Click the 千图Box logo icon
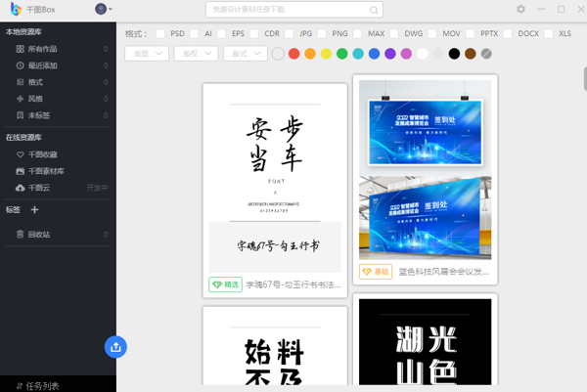 tap(16, 9)
